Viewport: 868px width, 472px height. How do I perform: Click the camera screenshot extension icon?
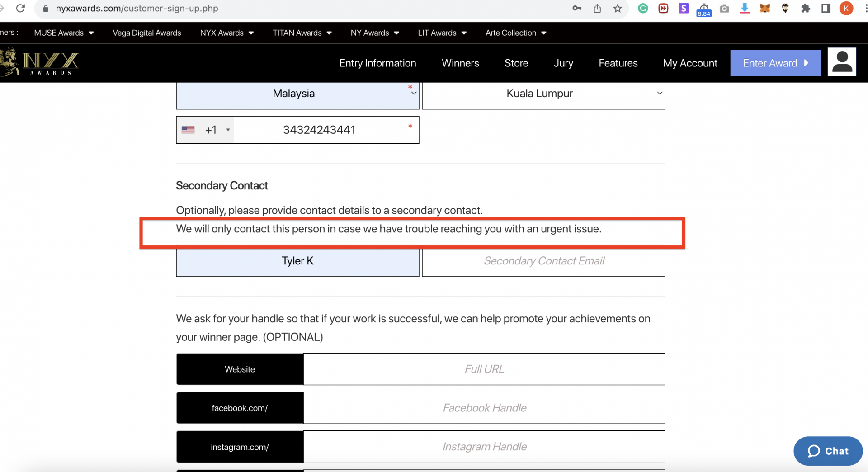(724, 9)
